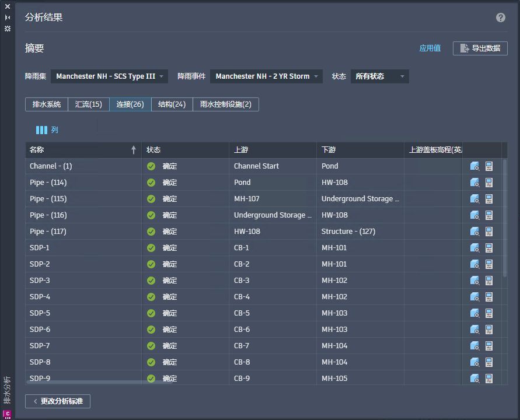Zoom to Pipe - (116) using row icon
The width and height of the screenshot is (520, 420).
[474, 215]
